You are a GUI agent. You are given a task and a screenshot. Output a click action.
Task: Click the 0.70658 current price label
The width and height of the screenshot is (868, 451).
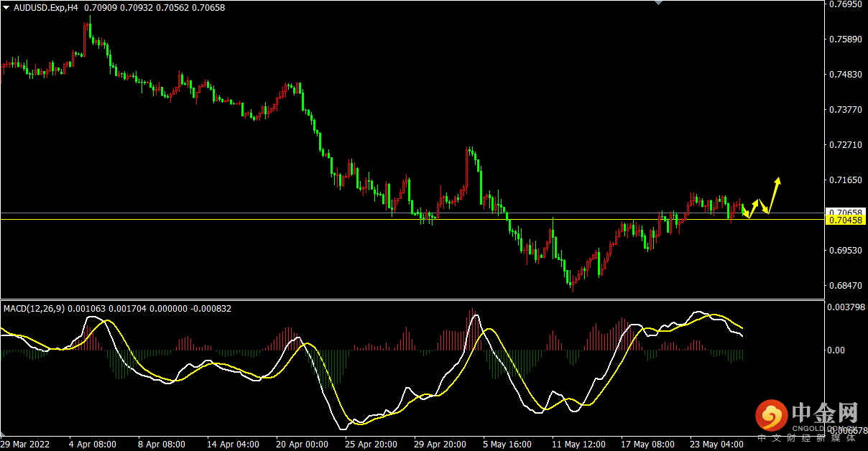844,213
